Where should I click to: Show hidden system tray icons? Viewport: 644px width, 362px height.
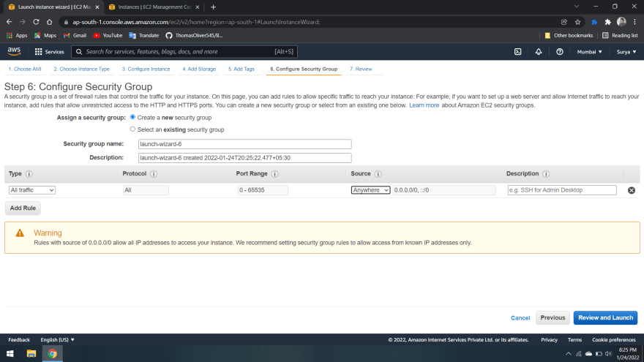568,353
